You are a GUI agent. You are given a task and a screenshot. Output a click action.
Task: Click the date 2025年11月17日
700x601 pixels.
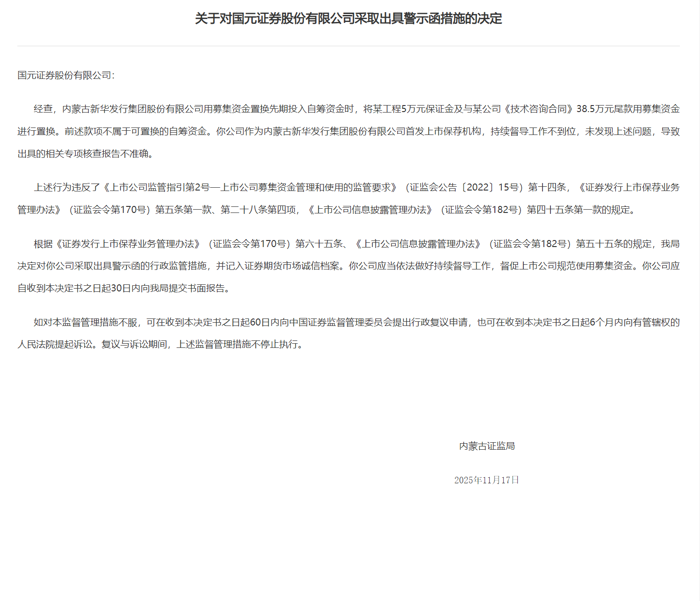click(487, 480)
